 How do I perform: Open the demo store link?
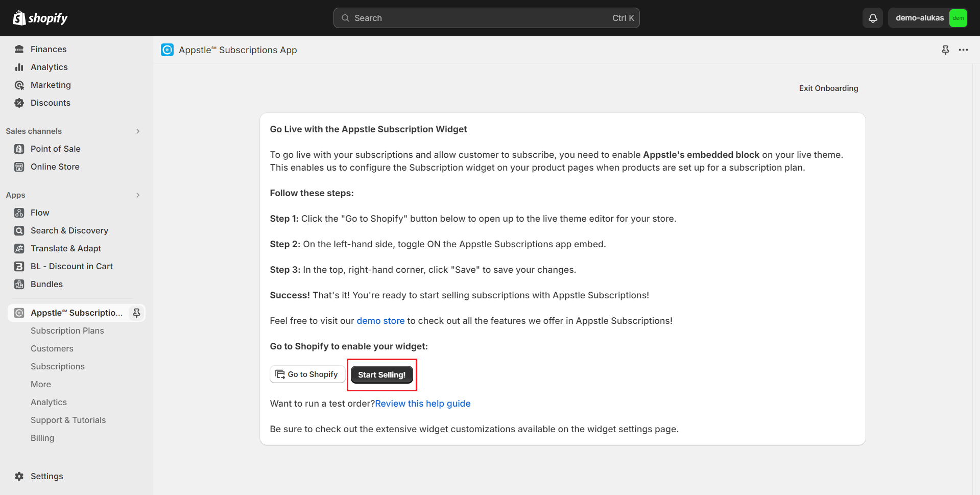pos(380,321)
